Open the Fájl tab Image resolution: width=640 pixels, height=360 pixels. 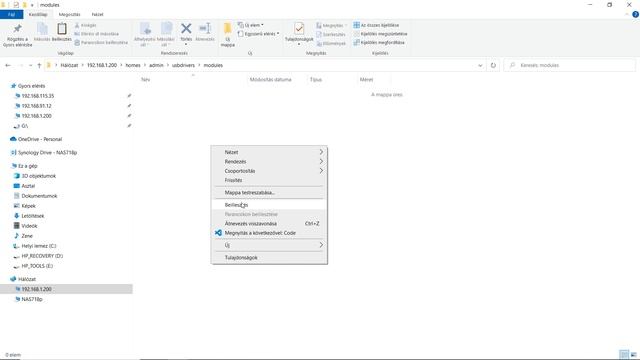11,14
